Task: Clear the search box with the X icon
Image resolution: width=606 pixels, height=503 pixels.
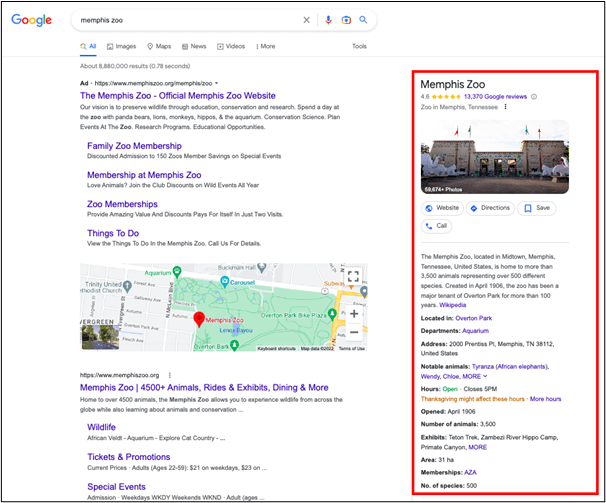Action: pyautogui.click(x=306, y=20)
